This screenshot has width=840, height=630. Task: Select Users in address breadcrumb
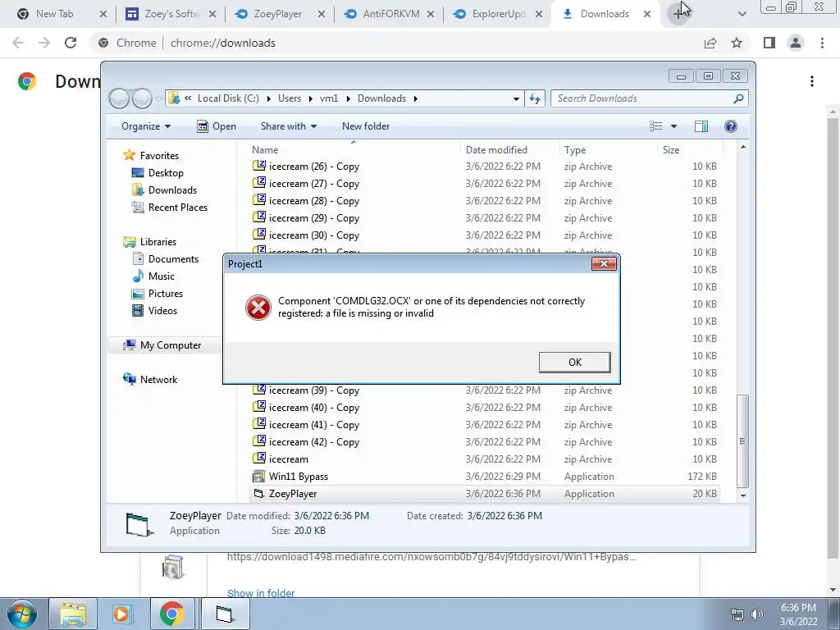click(290, 98)
